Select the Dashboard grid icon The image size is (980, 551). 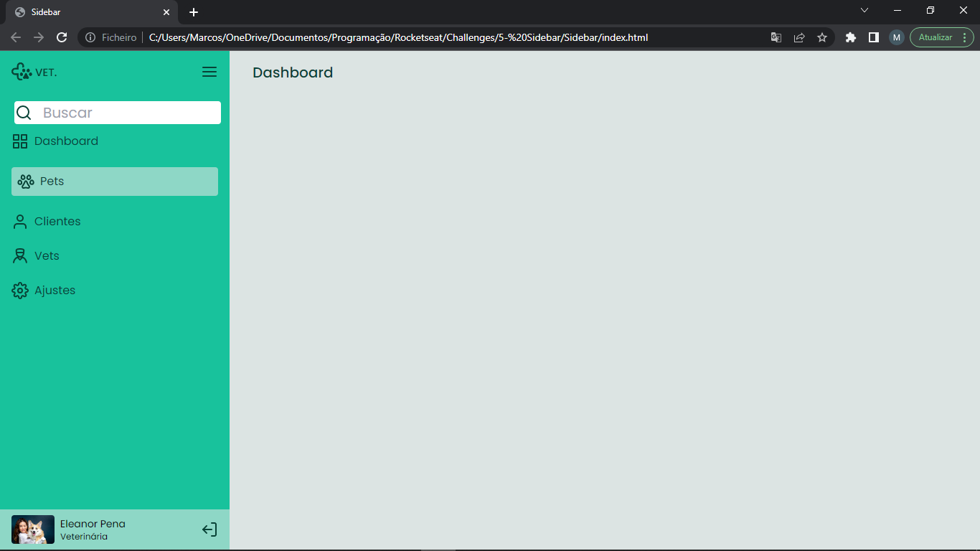(x=19, y=141)
